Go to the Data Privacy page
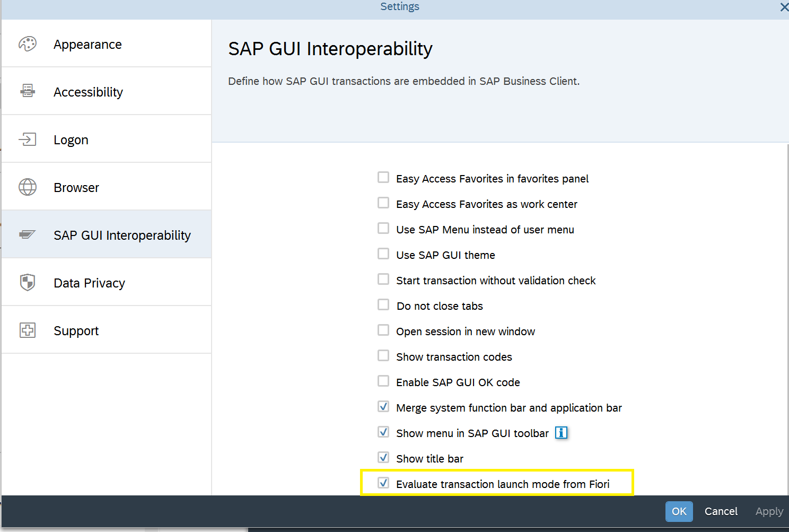Viewport: 789px width, 532px height. point(107,282)
